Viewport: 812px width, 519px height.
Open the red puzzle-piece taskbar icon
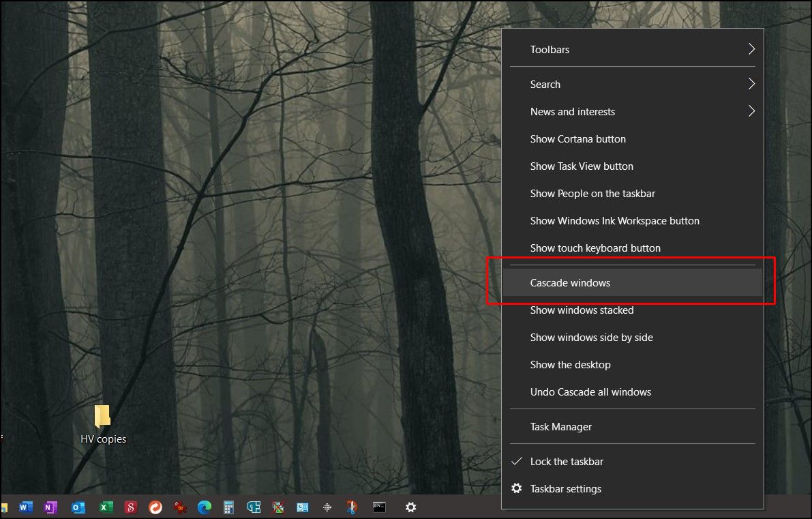tap(180, 507)
